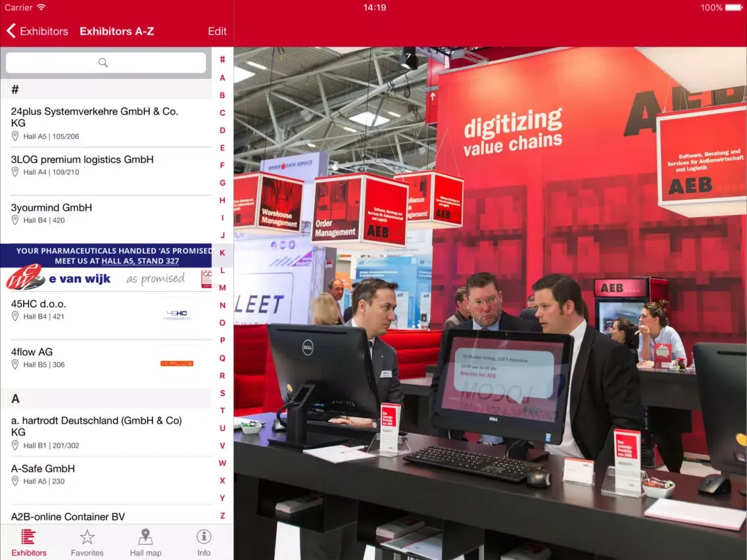The image size is (747, 560).
Task: Jump to letter W in the index
Action: tap(222, 463)
